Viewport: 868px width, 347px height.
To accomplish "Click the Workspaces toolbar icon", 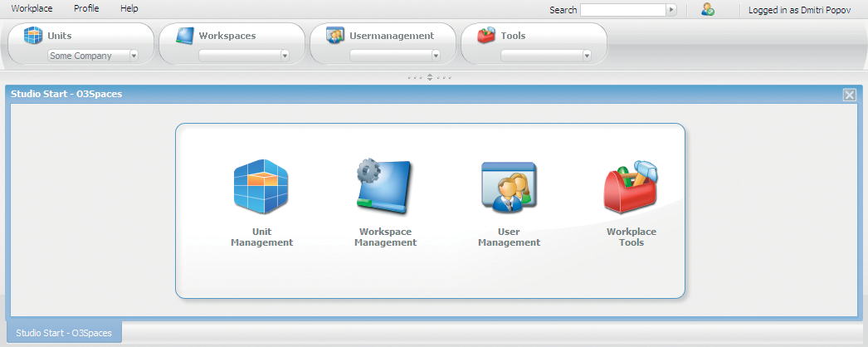I will click(x=184, y=36).
